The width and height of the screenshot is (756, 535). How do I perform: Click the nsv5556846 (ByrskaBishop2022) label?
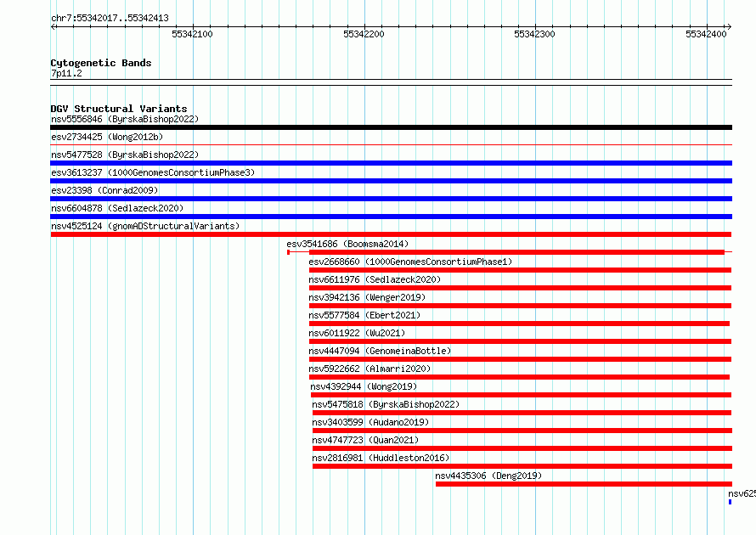[x=125, y=119]
